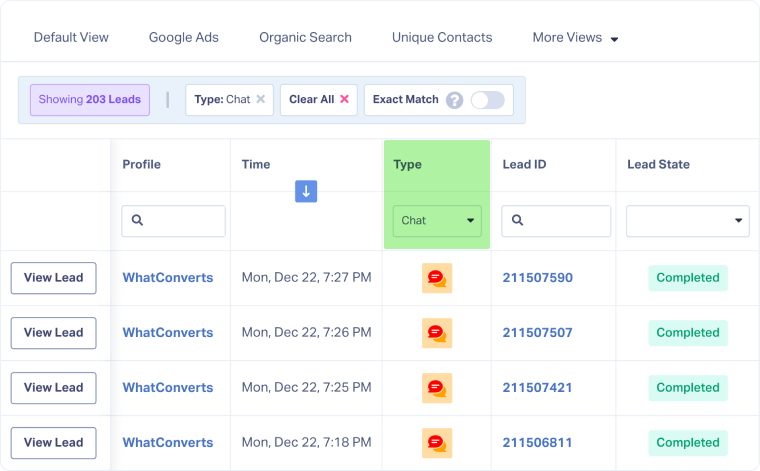760x471 pixels.
Task: Open lead ID 211507421 link
Action: click(x=538, y=388)
